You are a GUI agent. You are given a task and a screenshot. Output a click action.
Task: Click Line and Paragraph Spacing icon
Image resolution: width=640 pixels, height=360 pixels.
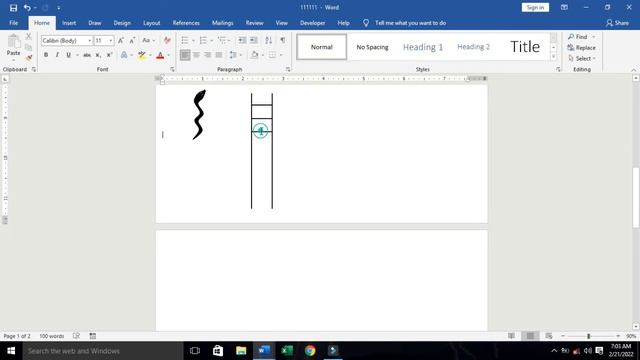pyautogui.click(x=233, y=55)
